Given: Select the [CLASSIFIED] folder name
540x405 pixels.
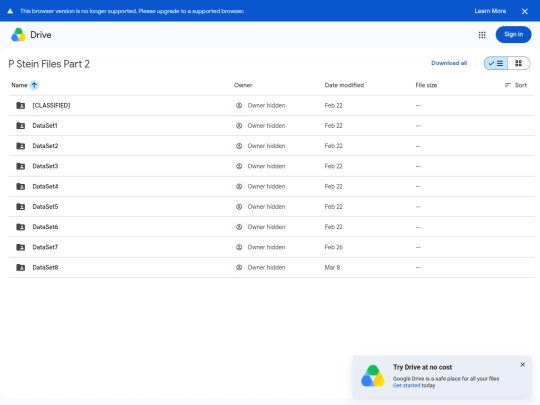Looking at the screenshot, I should coord(51,105).
